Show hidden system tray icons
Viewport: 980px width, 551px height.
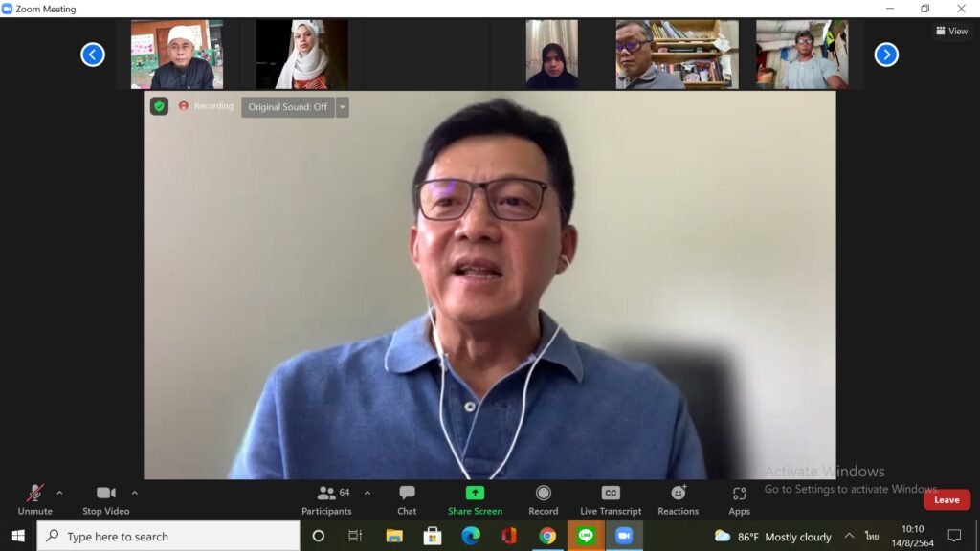[850, 536]
